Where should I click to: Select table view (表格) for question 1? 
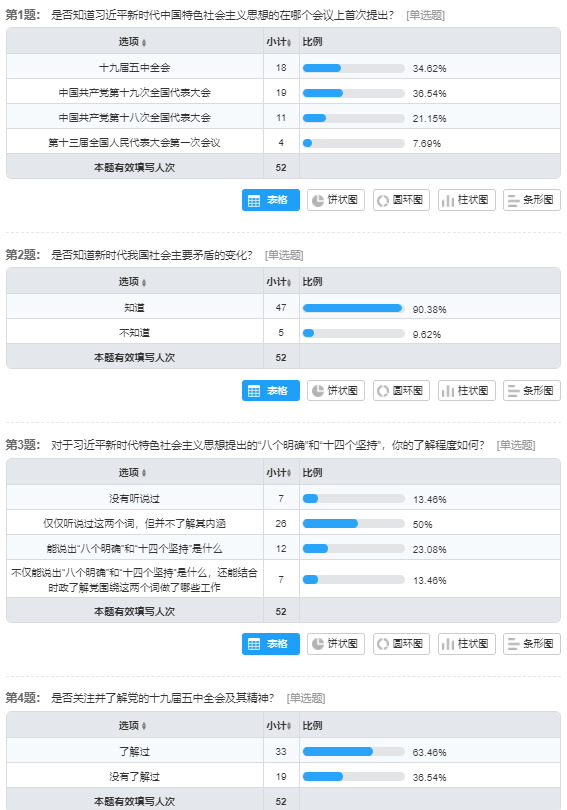coord(271,200)
